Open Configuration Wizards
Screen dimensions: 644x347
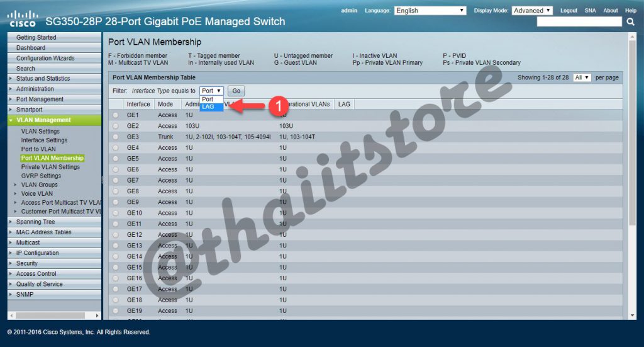click(x=45, y=59)
